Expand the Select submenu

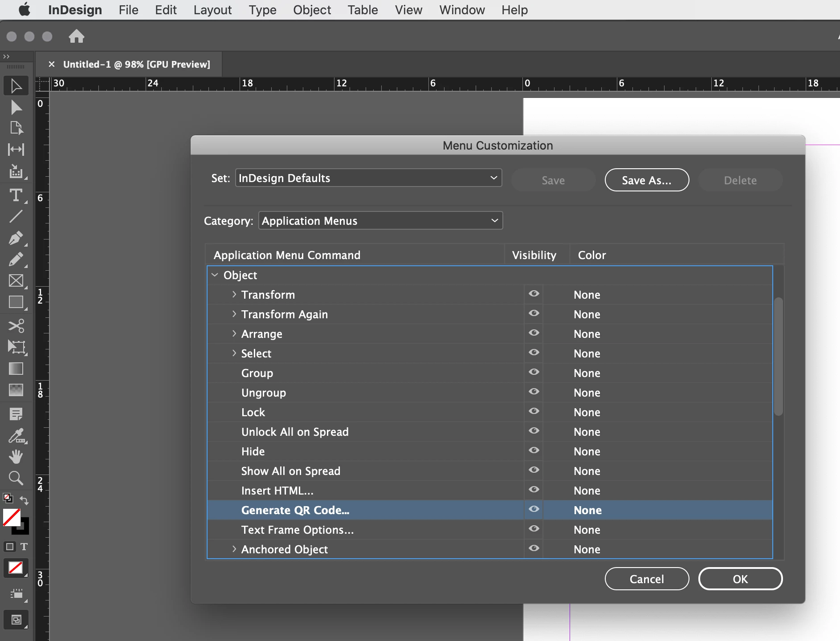tap(234, 353)
